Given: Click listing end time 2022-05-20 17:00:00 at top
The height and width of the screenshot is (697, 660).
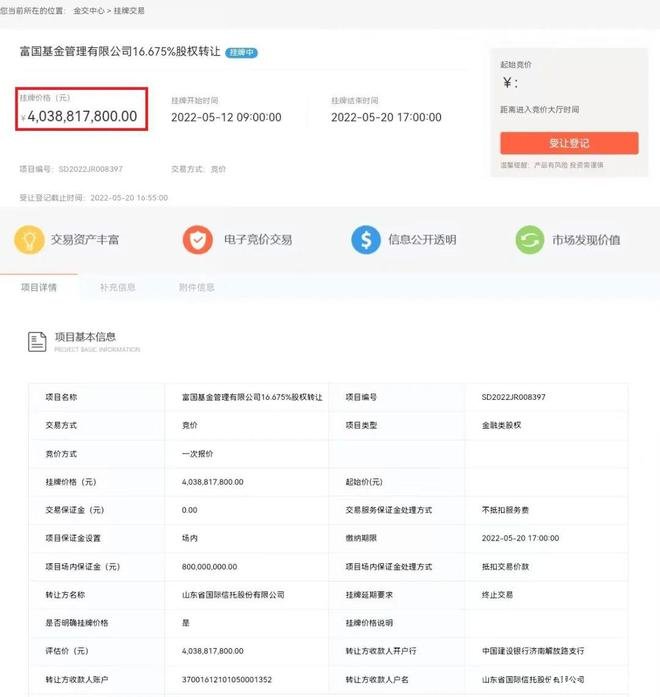Looking at the screenshot, I should point(386,117).
